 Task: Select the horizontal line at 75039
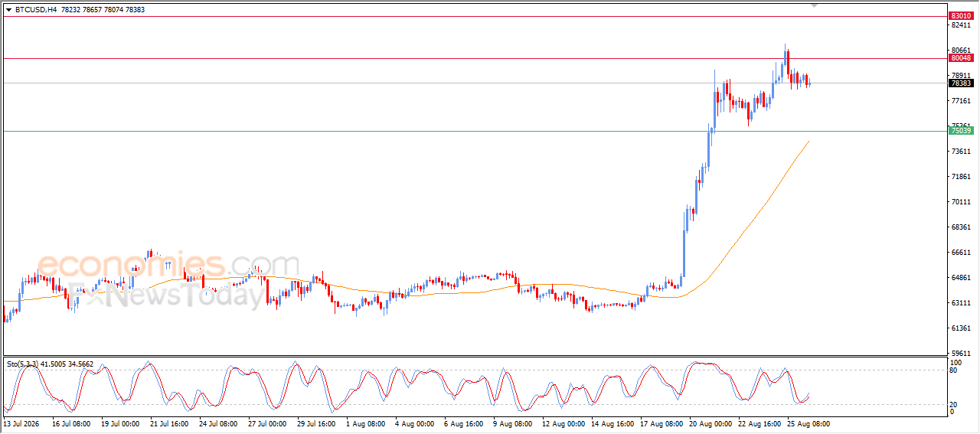click(475, 131)
